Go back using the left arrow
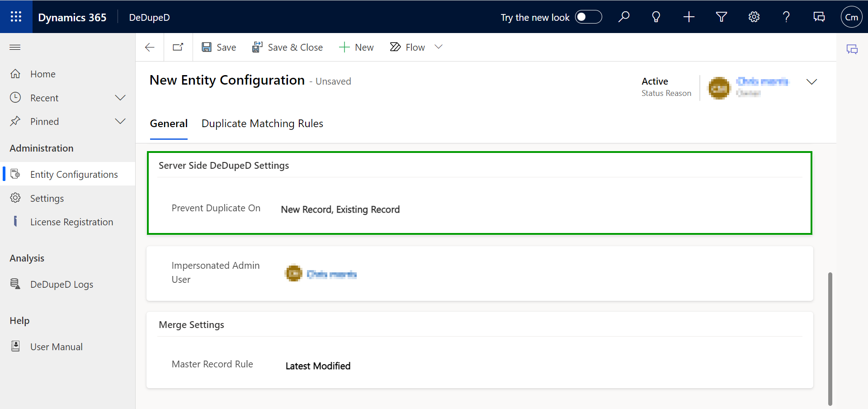The width and height of the screenshot is (868, 409). click(x=150, y=47)
